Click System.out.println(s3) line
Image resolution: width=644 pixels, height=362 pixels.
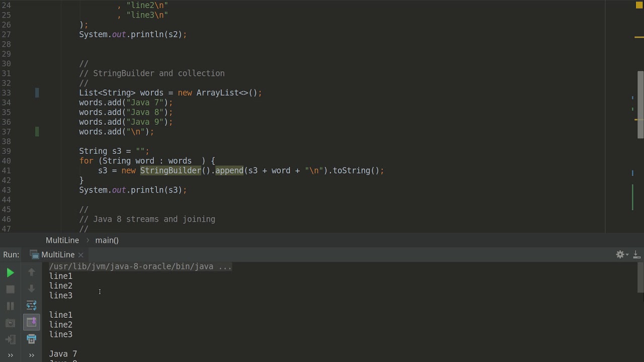(x=133, y=190)
